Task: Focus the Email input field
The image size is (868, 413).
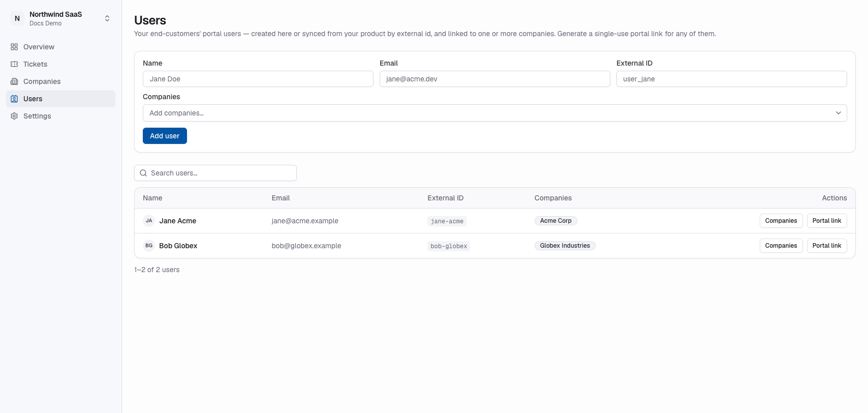Action: [x=494, y=79]
